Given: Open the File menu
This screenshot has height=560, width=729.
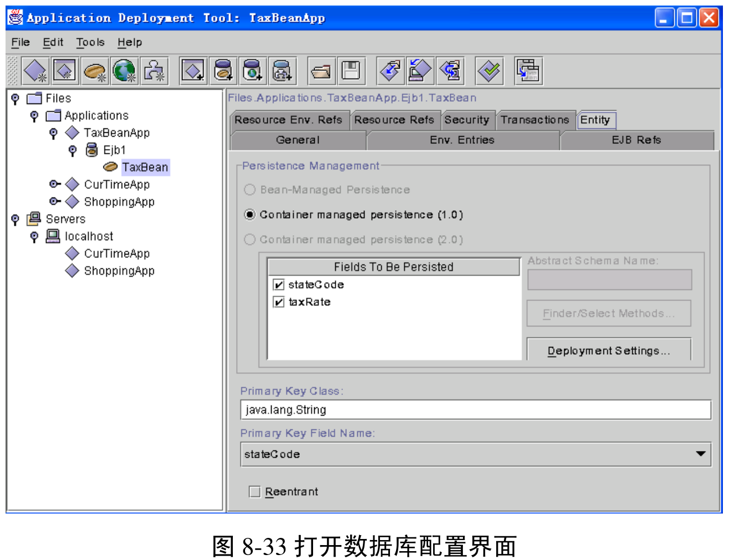Looking at the screenshot, I should coord(20,42).
